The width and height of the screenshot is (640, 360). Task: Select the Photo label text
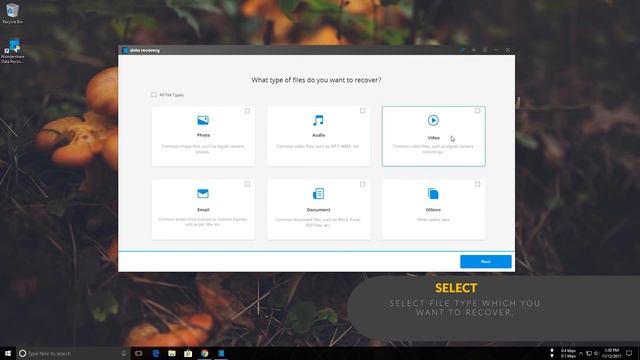point(203,135)
